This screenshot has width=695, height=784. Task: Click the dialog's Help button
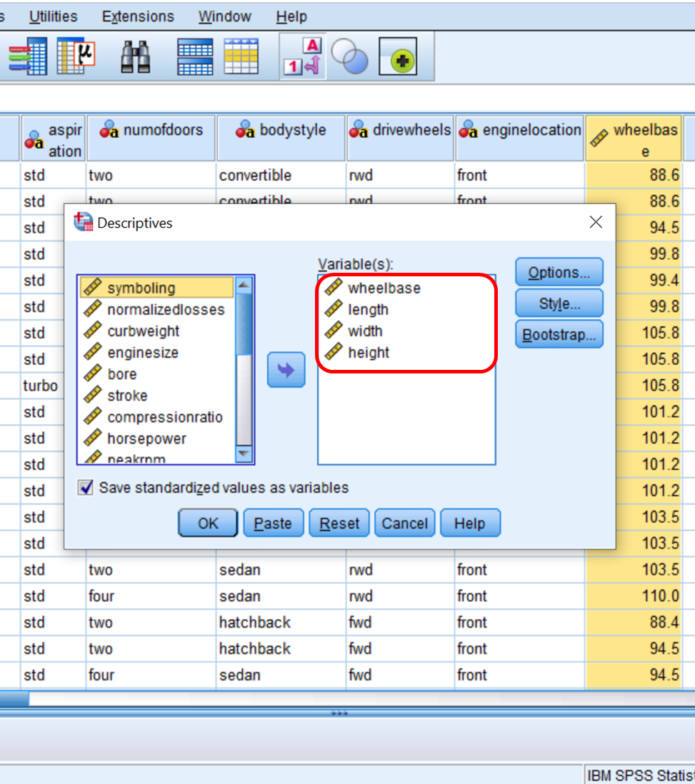470,523
